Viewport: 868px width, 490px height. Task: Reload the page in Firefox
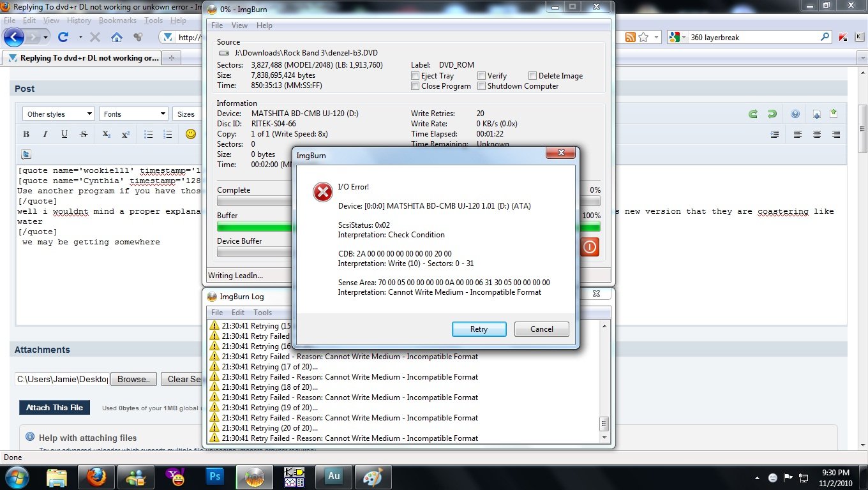coord(63,37)
